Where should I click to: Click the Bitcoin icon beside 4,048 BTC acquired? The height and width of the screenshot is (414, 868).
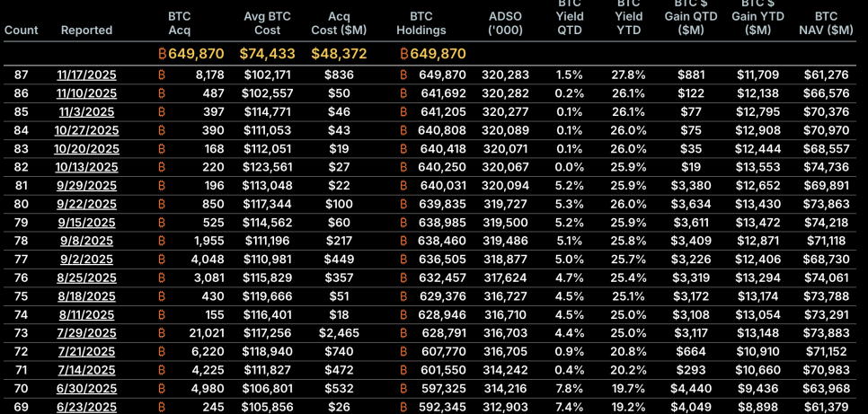pyautogui.click(x=163, y=260)
